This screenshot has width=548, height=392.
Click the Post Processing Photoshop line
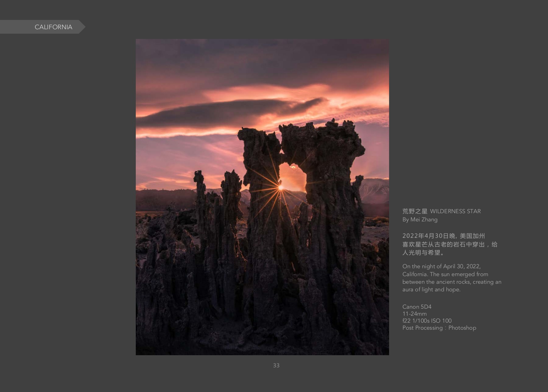click(439, 328)
